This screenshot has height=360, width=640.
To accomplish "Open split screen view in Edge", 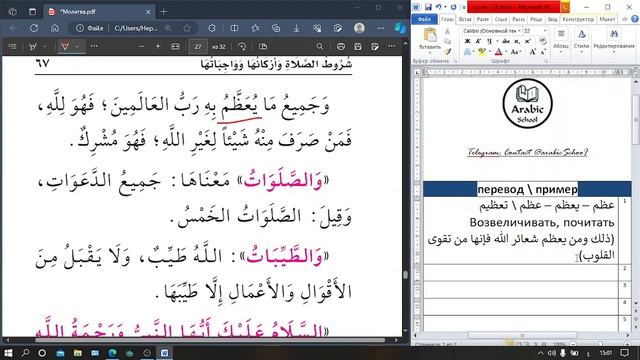I will [x=234, y=28].
